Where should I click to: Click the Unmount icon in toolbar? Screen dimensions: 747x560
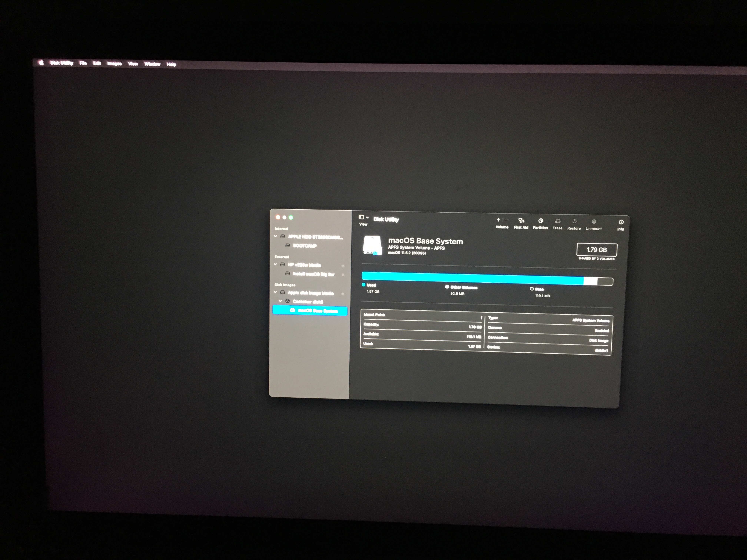coord(594,222)
